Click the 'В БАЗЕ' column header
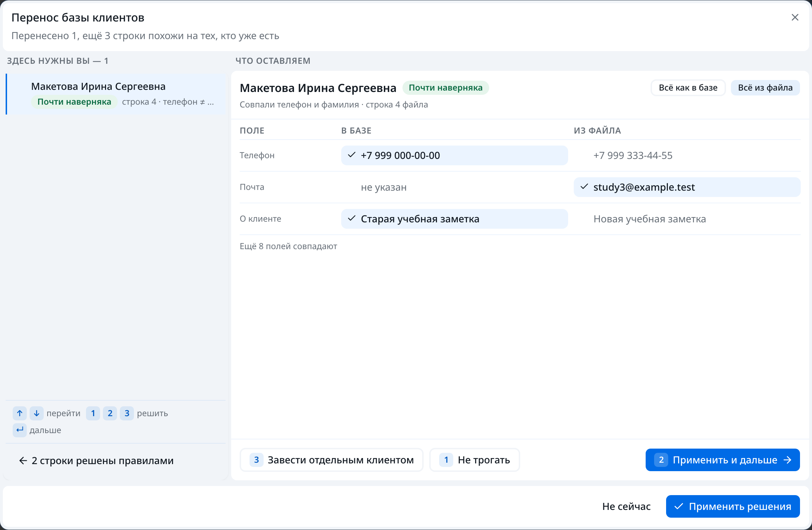Viewport: 812px width, 530px height. [356, 131]
